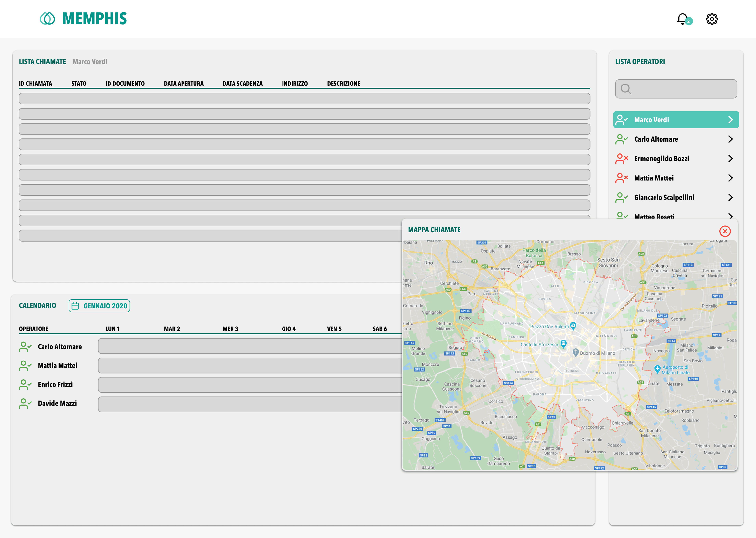Sort by Stato column header
The image size is (756, 538).
click(79, 84)
